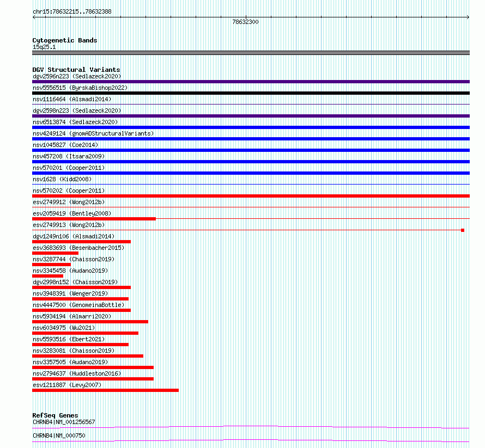The width and height of the screenshot is (485, 448).
Task: Open the CHRNB4|NM_001256567 gene label
Action: pos(64,422)
